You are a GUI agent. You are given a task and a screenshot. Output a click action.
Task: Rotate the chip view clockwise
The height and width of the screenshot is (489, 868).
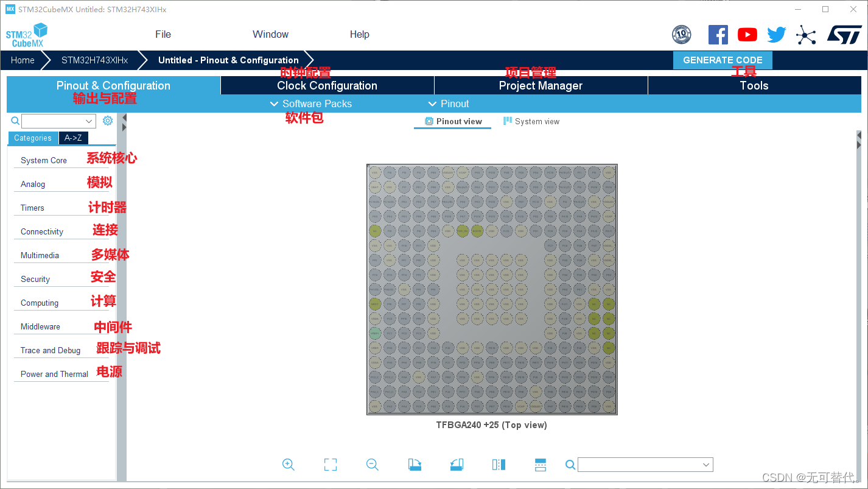pyautogui.click(x=415, y=464)
